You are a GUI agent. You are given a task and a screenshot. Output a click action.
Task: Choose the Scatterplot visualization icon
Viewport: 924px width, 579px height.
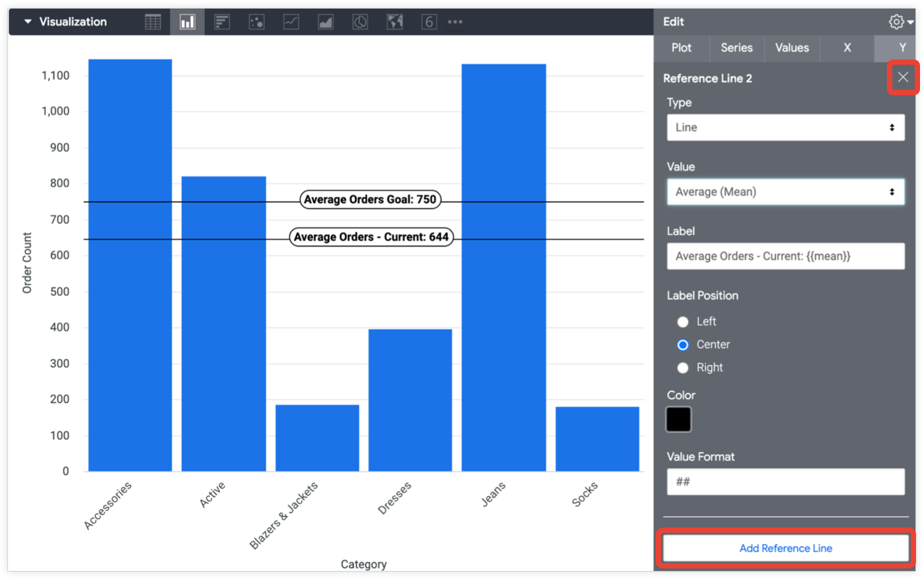(256, 22)
